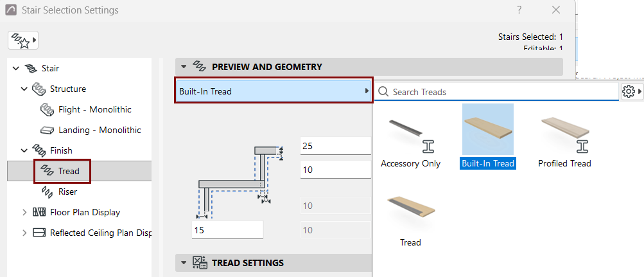Select Flight - Monolithic tree item
This screenshot has width=644, height=277.
95,109
